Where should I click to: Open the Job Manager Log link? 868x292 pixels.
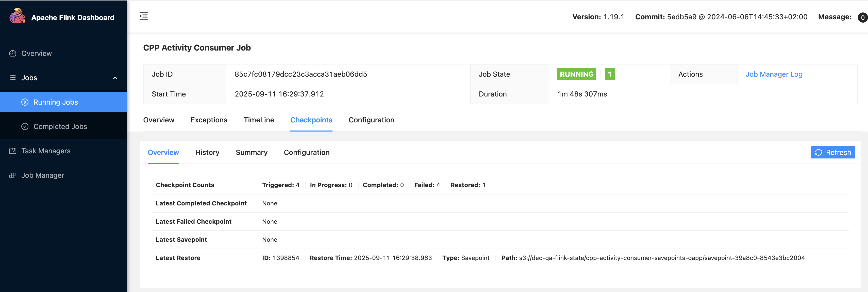(774, 74)
